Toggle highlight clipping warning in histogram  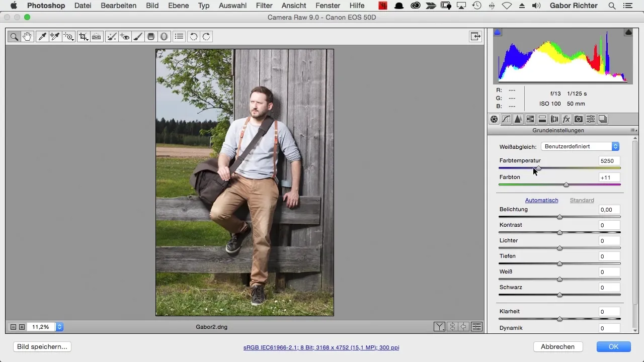[x=628, y=32]
